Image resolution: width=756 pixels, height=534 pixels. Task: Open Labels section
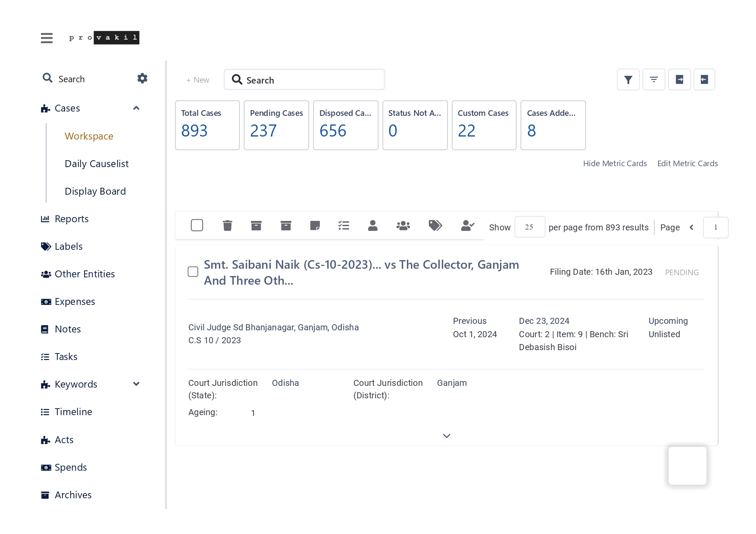pyautogui.click(x=69, y=246)
